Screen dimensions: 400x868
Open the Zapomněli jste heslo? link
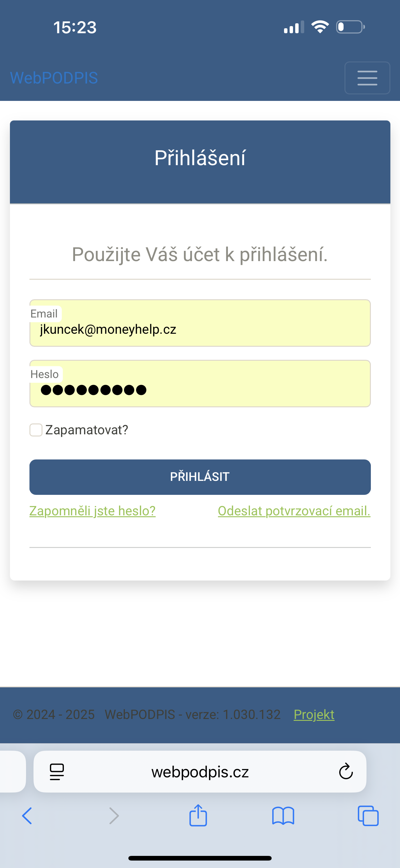93,511
